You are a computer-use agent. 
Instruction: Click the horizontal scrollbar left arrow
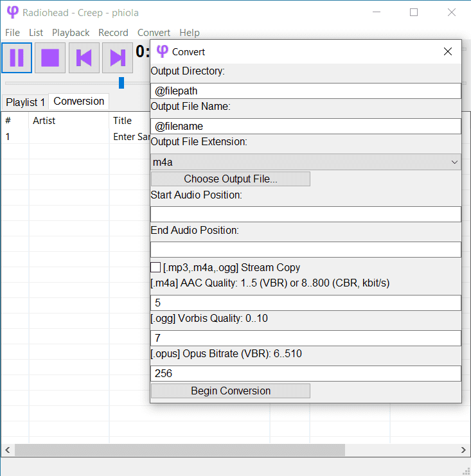8,450
